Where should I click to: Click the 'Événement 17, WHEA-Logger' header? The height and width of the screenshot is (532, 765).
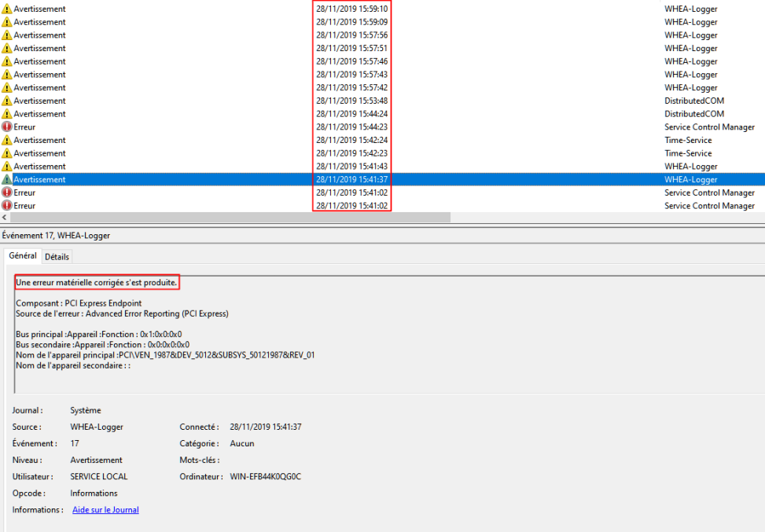[56, 236]
